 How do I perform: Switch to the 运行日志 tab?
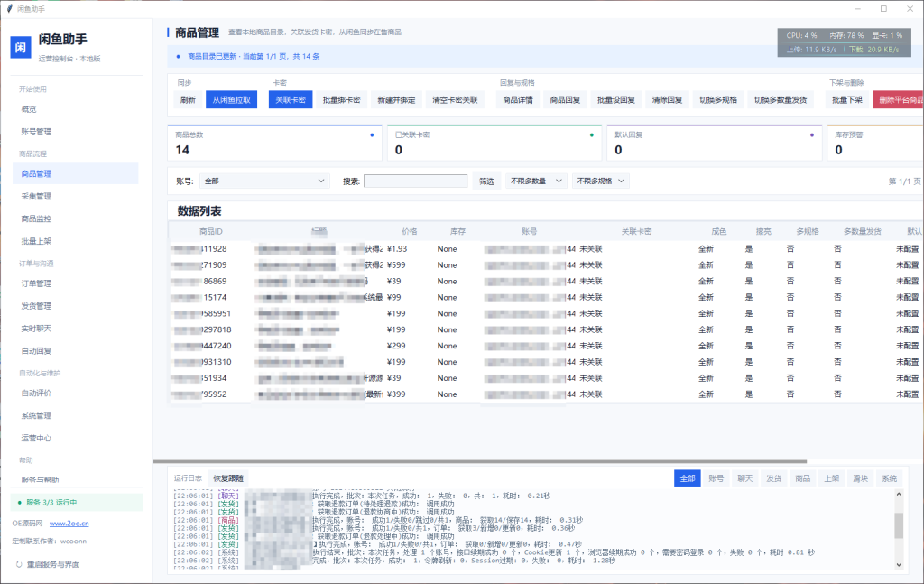tap(188, 477)
